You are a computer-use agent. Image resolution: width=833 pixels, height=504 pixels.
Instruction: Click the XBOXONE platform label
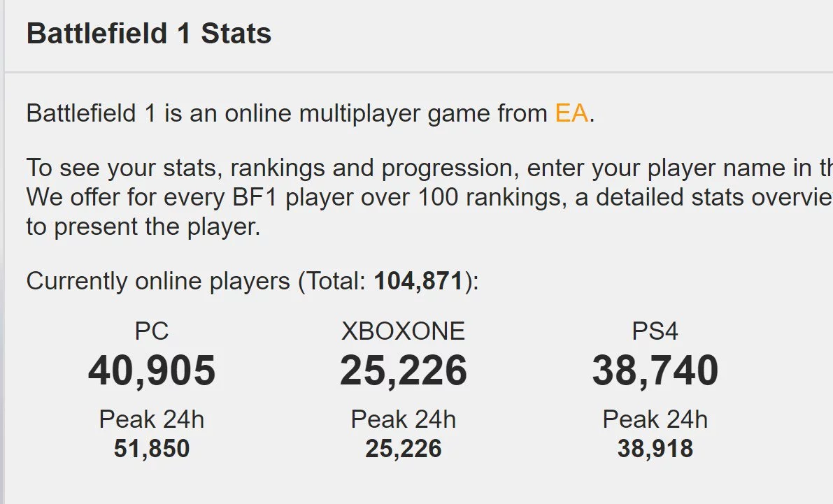[x=403, y=331]
